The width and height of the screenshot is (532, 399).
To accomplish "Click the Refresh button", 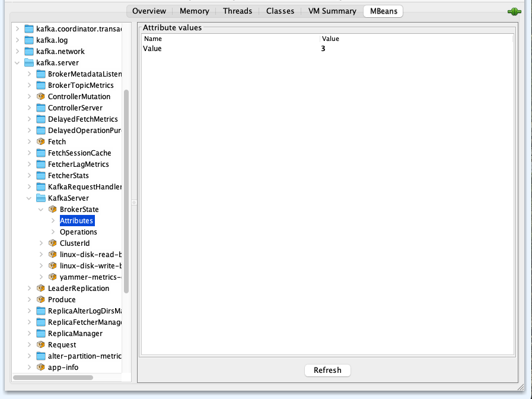I will pos(327,370).
